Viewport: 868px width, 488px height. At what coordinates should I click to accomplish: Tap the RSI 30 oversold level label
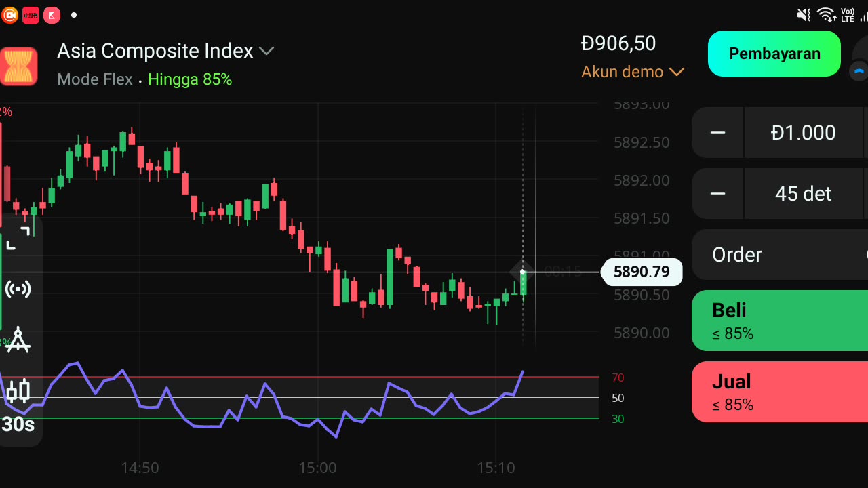[x=618, y=419]
